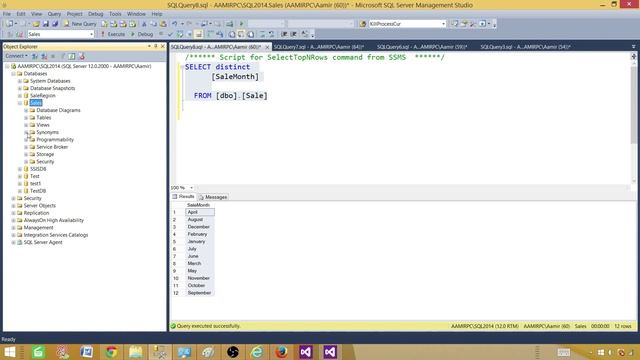Select the AlwaysOn High Availability node
Screen dimensions: 640x360
53,221
